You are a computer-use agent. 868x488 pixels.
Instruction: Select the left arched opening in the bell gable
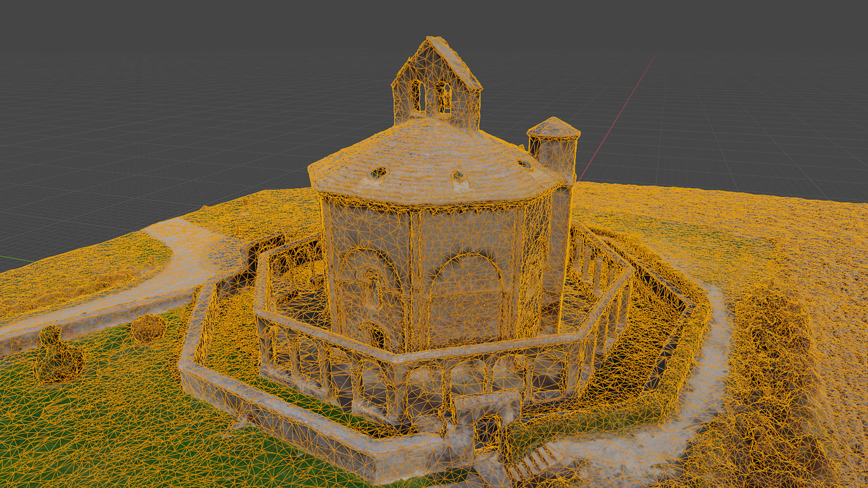tap(417, 95)
